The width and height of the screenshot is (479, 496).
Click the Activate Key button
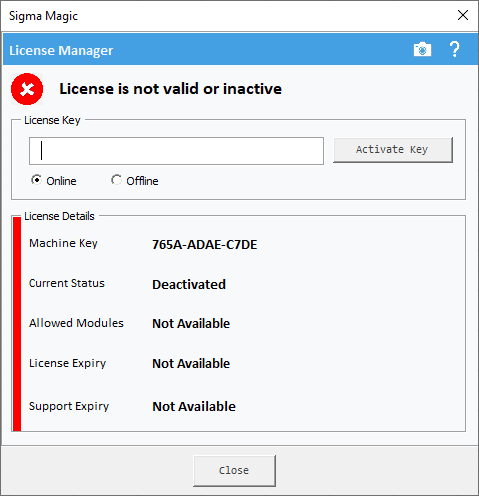(x=393, y=150)
